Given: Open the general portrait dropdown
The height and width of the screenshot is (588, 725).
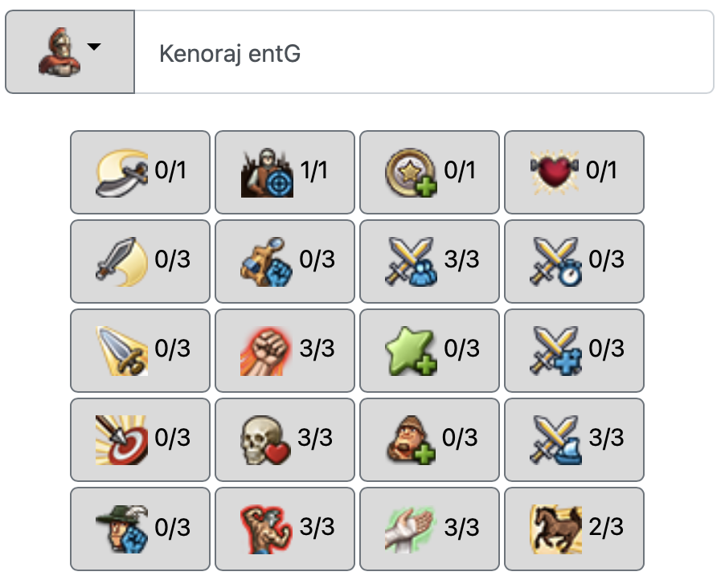Looking at the screenshot, I should pos(70,52).
